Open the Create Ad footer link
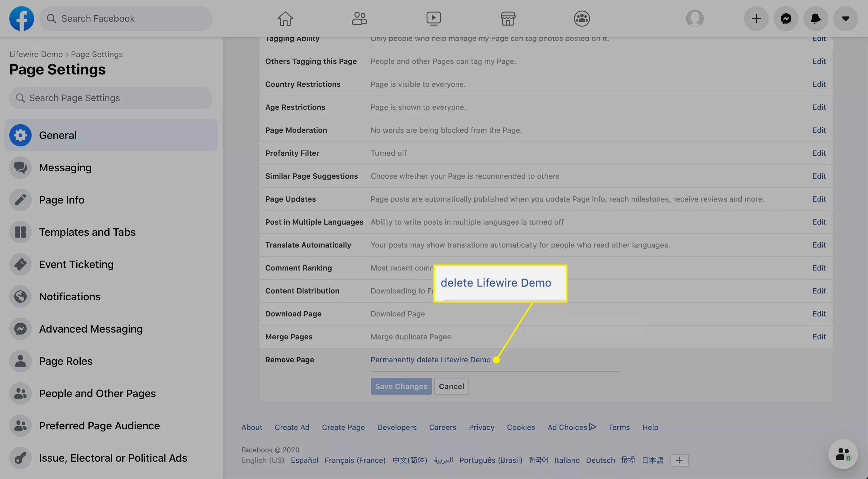Screen dimensions: 868x479 click(292, 428)
